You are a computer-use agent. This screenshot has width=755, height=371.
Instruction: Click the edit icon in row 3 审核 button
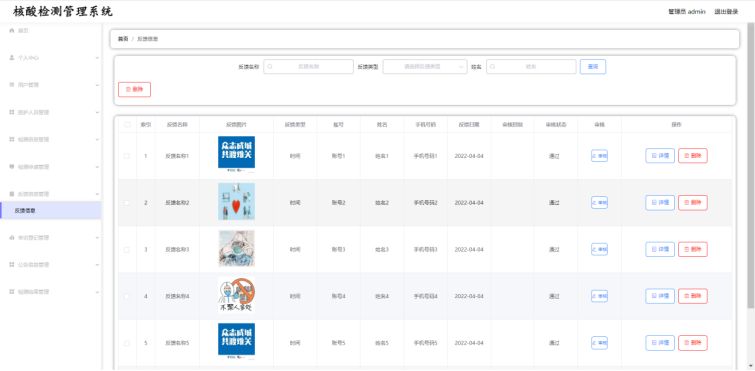(594, 249)
